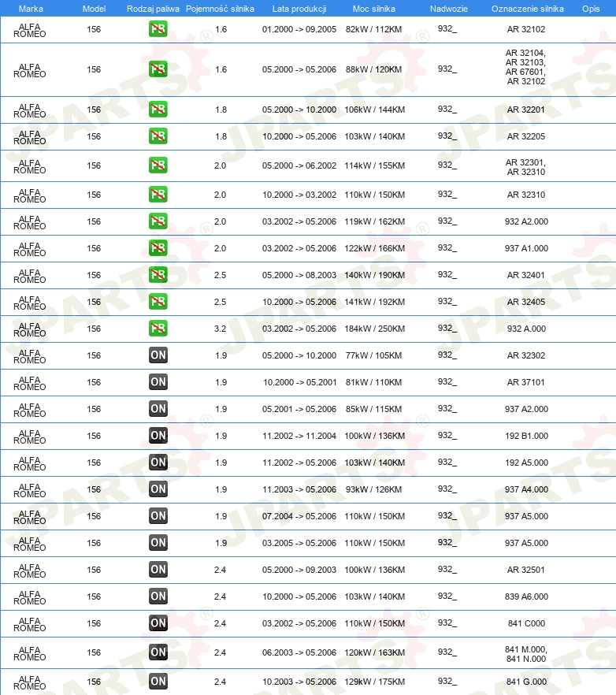
Task: Click the petrol icon in the 3.2 184kW row
Action: point(158,329)
